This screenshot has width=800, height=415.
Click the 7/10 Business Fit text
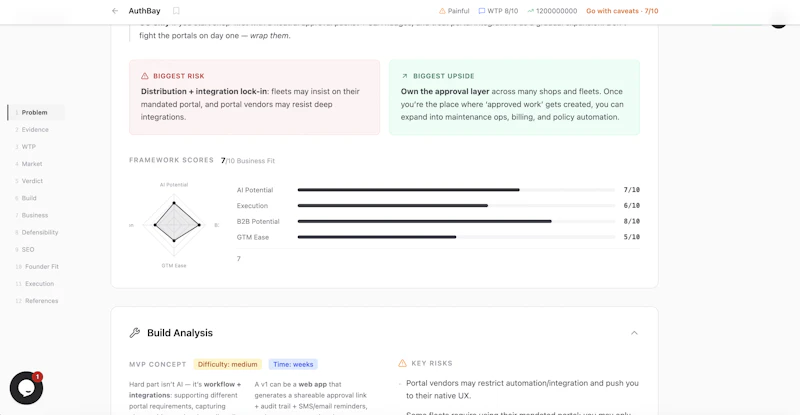pyautogui.click(x=248, y=161)
